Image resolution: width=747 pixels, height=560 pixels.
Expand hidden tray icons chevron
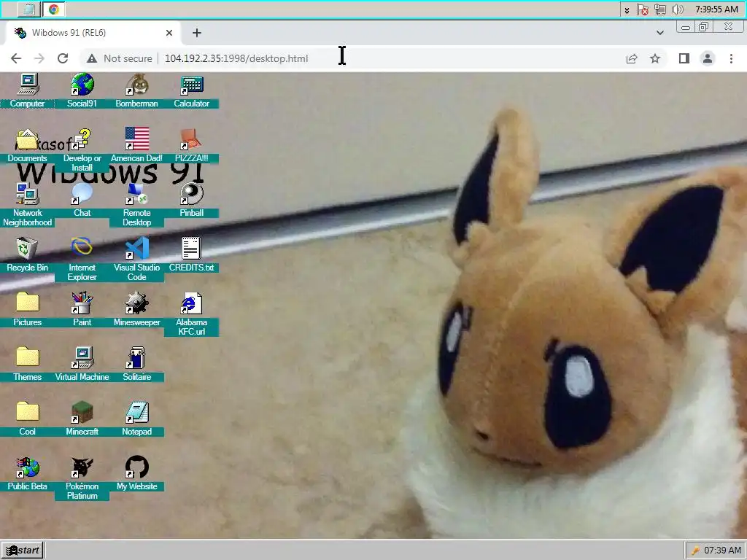point(627,10)
